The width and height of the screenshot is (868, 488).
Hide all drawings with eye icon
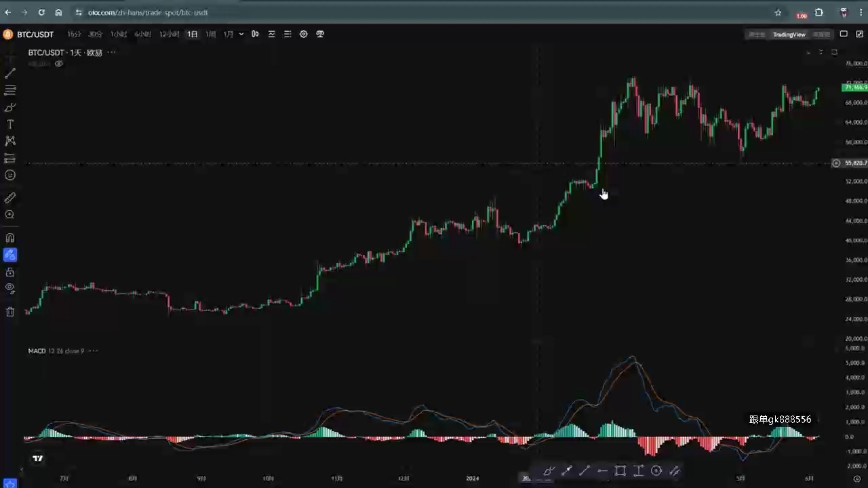tap(10, 288)
